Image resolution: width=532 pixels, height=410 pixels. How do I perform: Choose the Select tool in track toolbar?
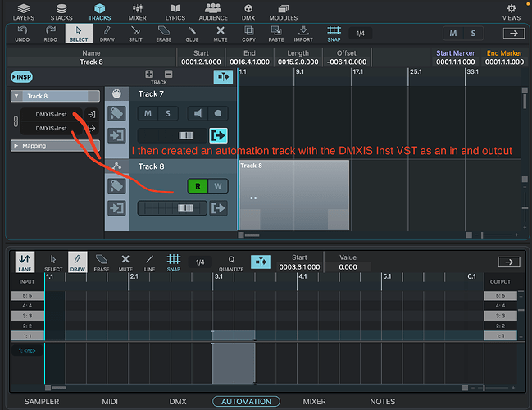coord(79,34)
